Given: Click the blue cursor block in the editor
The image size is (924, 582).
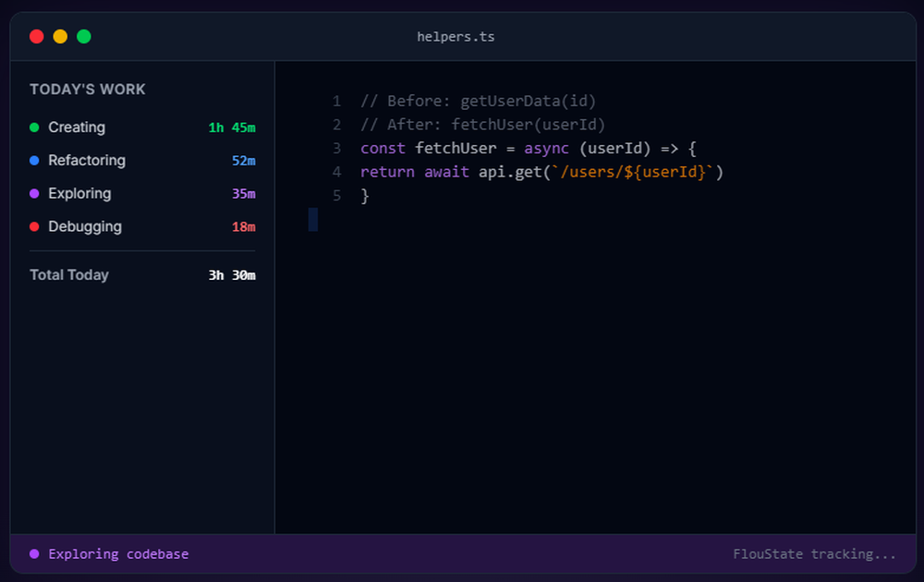Looking at the screenshot, I should click(313, 219).
